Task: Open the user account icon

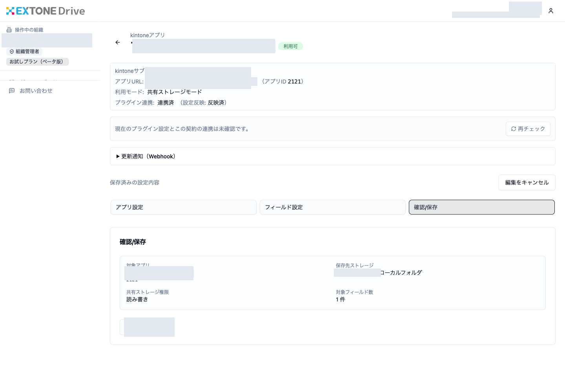Action: 551,11
